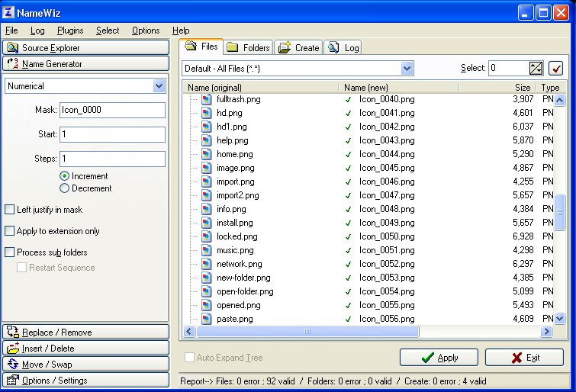The image size is (576, 392).
Task: Open the Plugins menu
Action: pyautogui.click(x=70, y=31)
